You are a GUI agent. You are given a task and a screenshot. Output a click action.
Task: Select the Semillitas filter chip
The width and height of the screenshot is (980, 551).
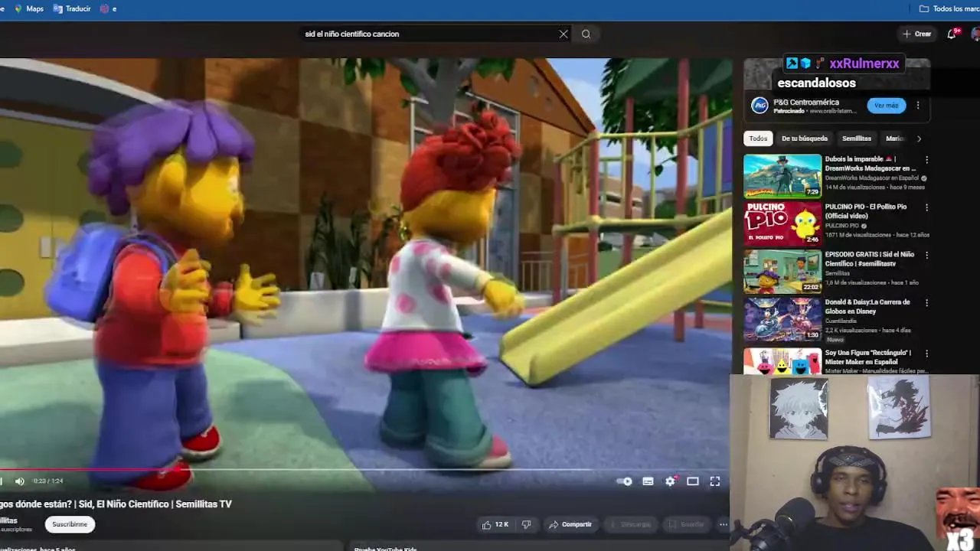pyautogui.click(x=856, y=139)
